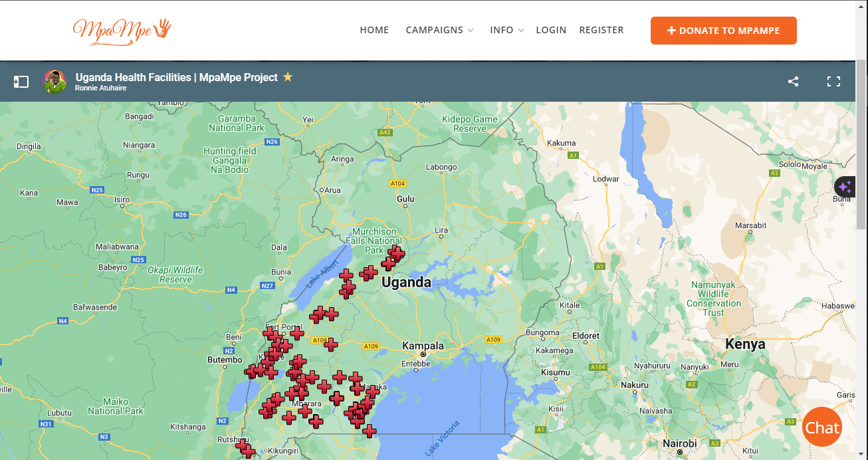Click the Marsabit town label
Image resolution: width=868 pixels, height=460 pixels.
point(751,225)
